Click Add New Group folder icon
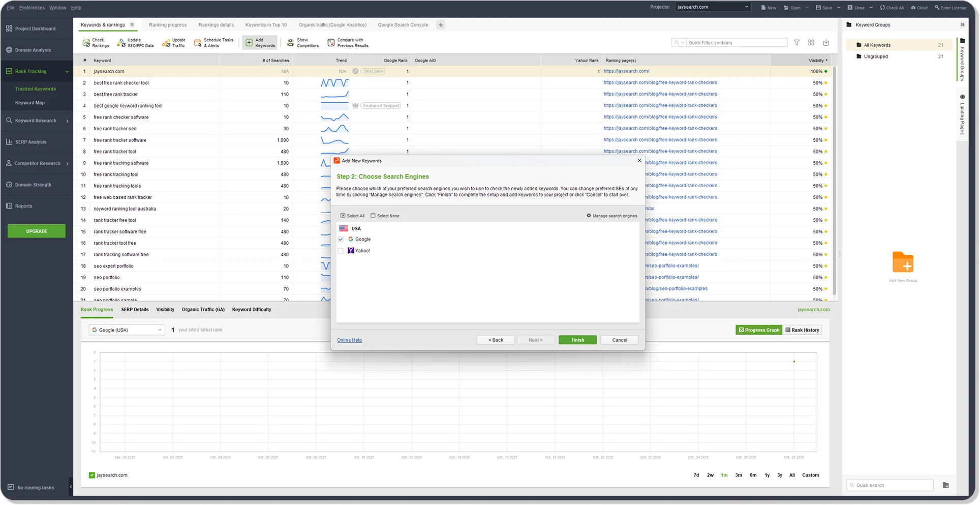The height and width of the screenshot is (505, 980). 903,262
